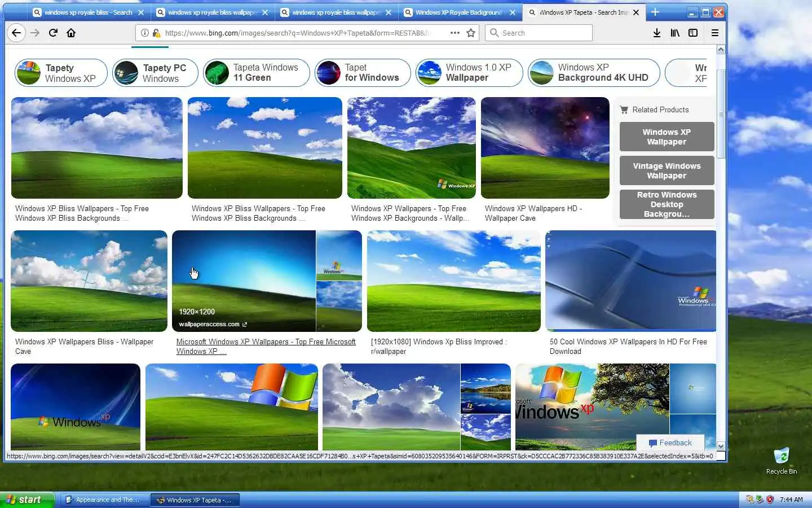Open thumbnail with Windows XP logo on hills

[x=412, y=148]
